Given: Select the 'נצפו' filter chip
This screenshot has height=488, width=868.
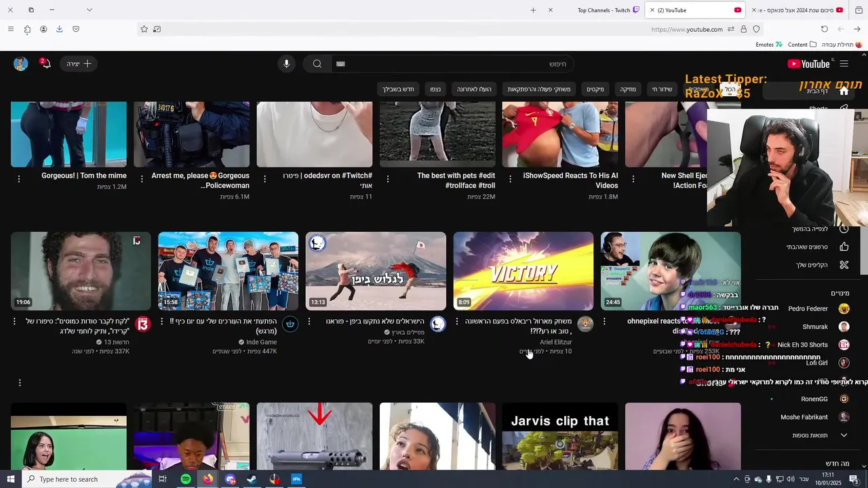Looking at the screenshot, I should (x=435, y=89).
